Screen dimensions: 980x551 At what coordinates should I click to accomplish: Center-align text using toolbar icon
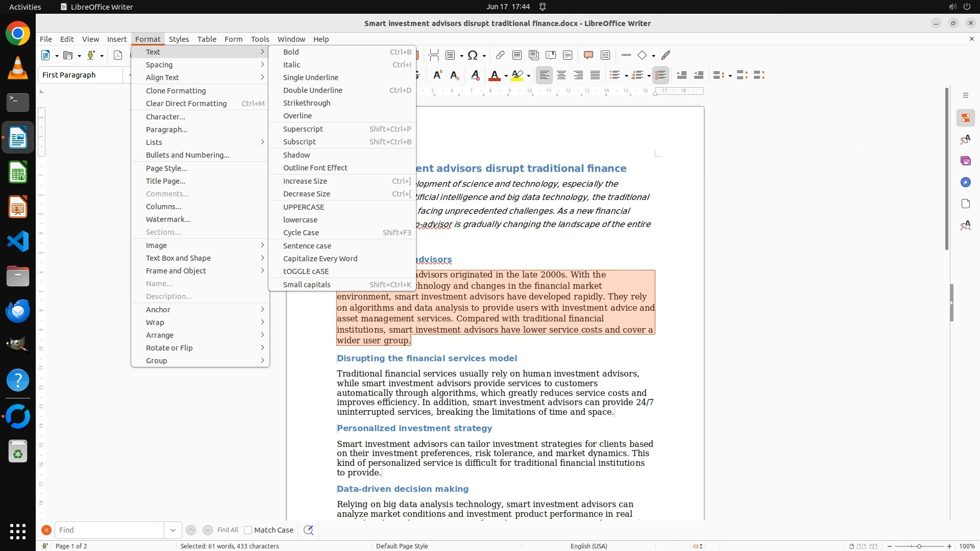(561, 76)
